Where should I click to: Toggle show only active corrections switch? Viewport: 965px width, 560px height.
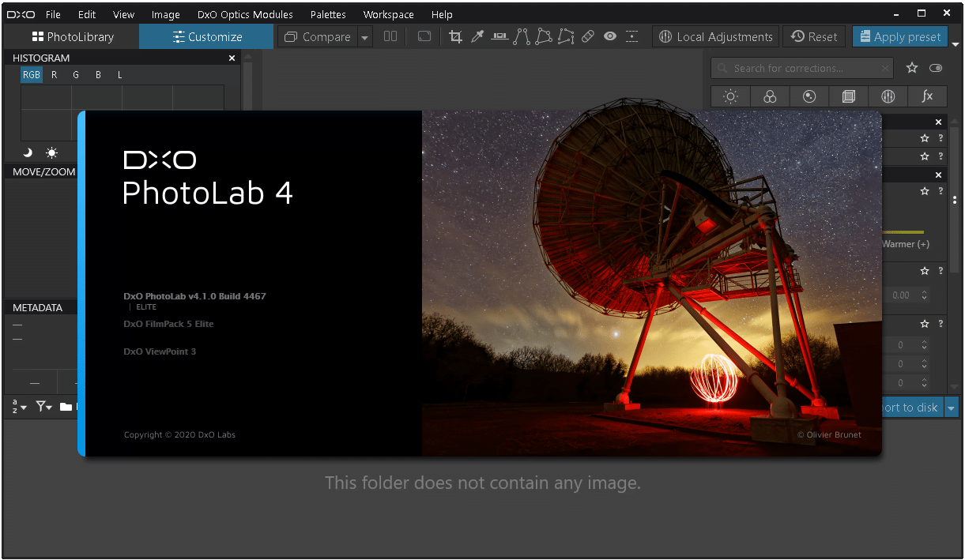click(936, 69)
